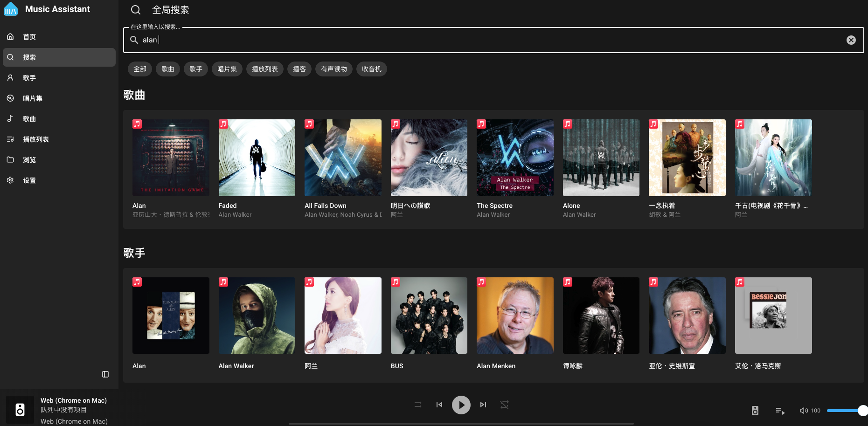The image size is (868, 426).
Task: Open the All Falls Down song cover
Action: (x=343, y=158)
